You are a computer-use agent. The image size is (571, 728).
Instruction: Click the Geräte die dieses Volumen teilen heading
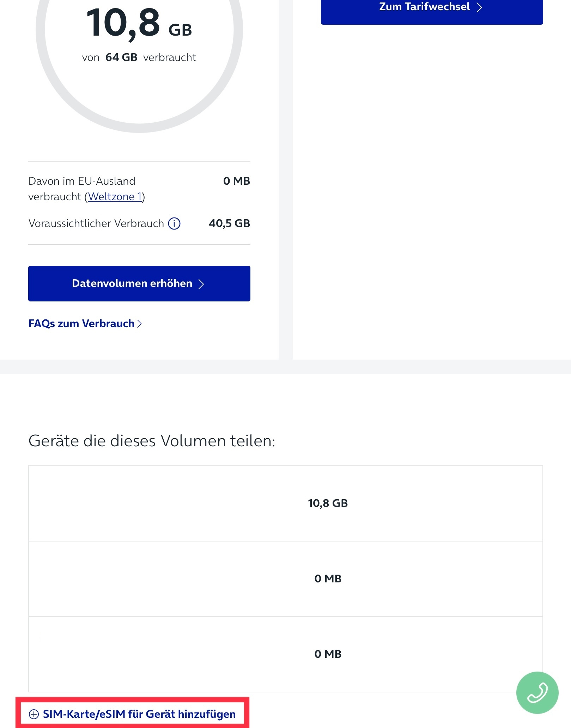click(x=152, y=441)
